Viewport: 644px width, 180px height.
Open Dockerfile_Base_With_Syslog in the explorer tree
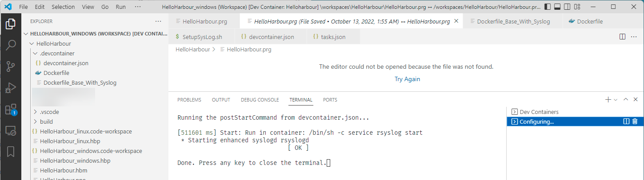[80, 83]
